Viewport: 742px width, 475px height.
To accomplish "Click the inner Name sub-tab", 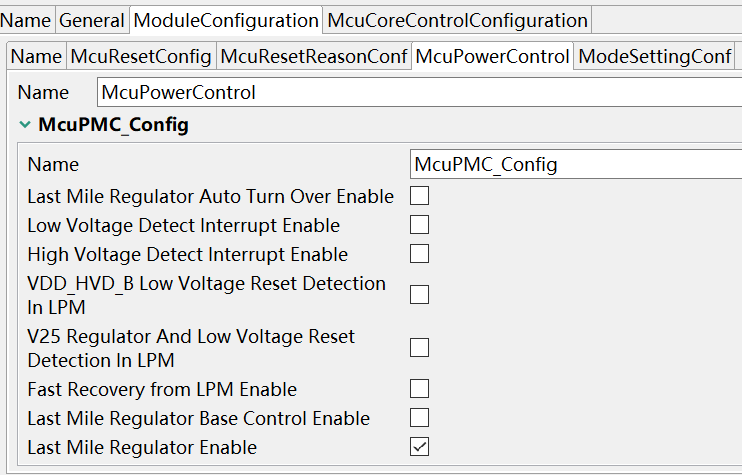I will (x=36, y=57).
